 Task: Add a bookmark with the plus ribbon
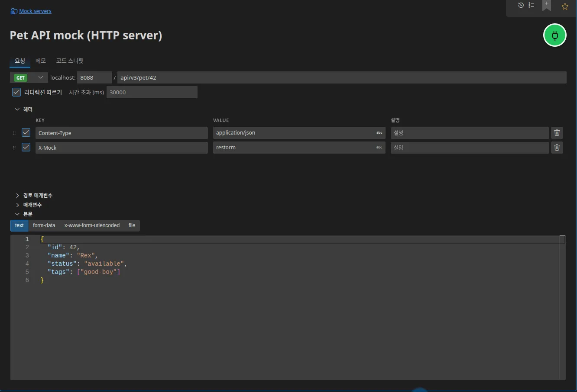coord(547,5)
